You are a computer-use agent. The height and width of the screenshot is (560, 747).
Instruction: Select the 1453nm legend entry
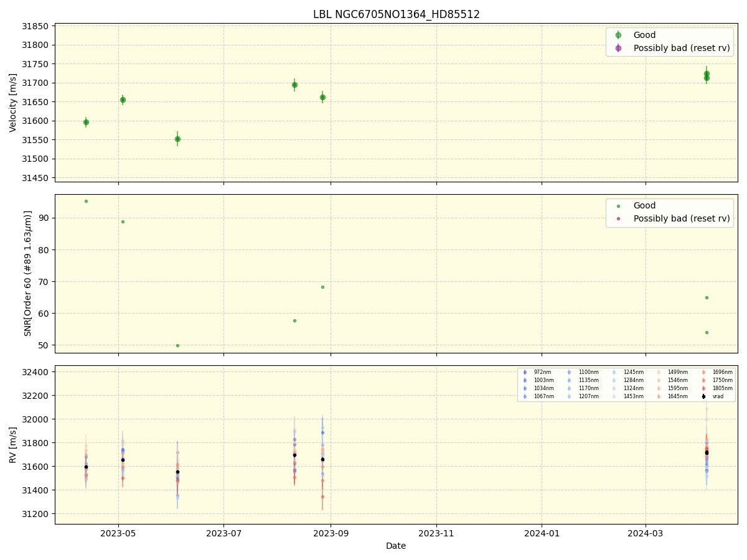627,396
